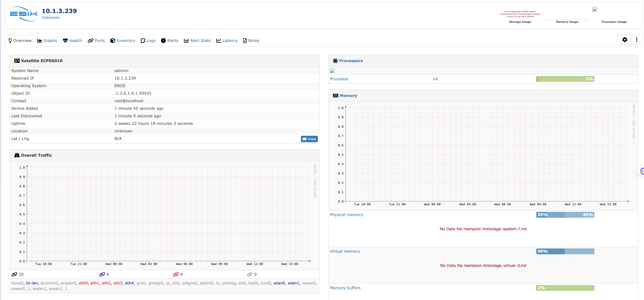
Task: Expand the three-dot device menu
Action: [636, 40]
